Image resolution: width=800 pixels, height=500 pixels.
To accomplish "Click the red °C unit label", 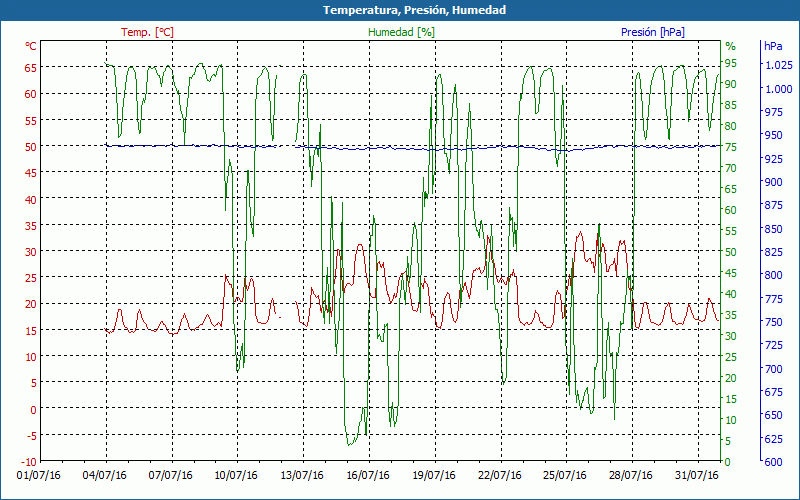I will [31, 46].
